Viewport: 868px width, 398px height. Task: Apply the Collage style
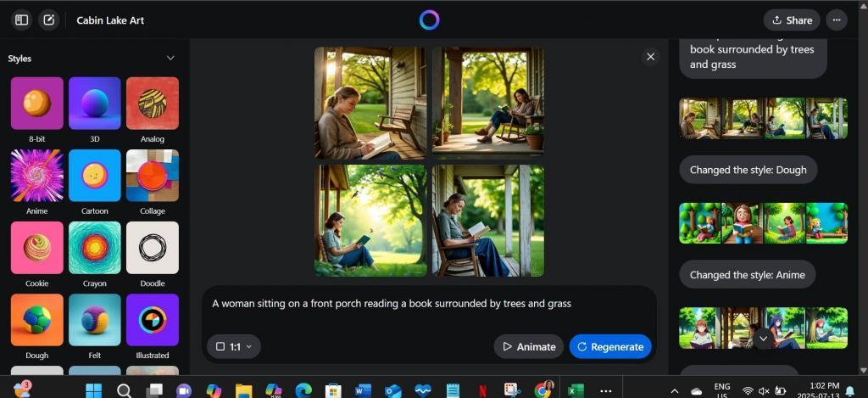pos(152,176)
